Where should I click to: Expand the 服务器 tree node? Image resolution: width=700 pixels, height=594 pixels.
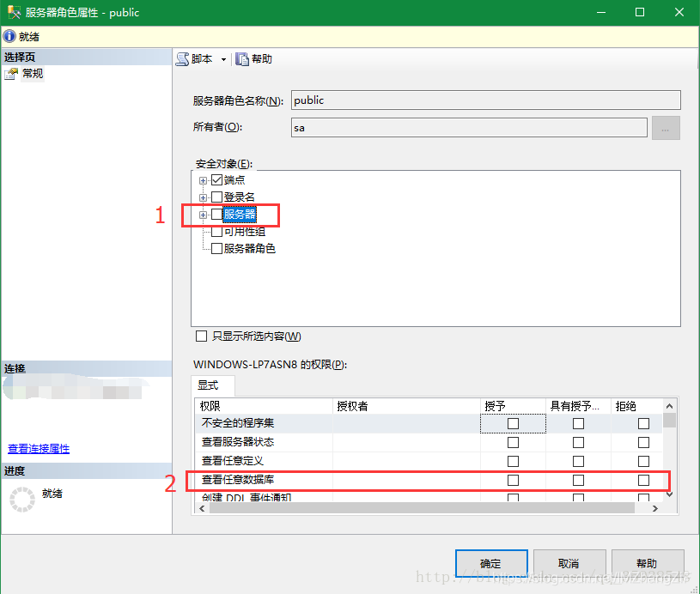(203, 215)
